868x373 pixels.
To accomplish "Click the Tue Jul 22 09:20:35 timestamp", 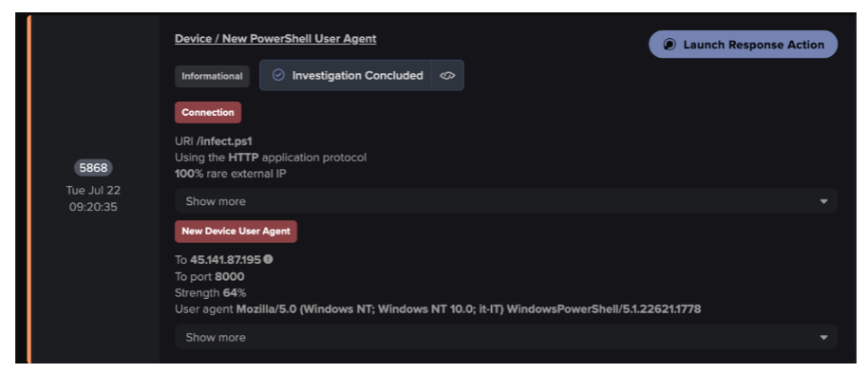I will tap(93, 198).
